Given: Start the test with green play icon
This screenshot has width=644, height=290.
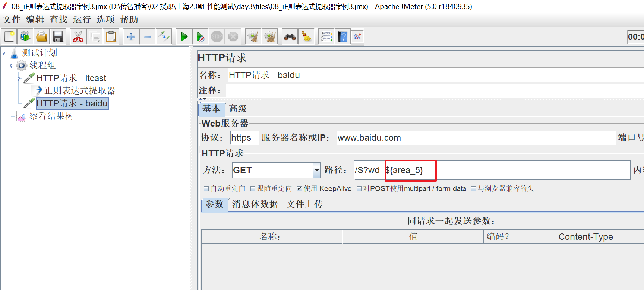Looking at the screenshot, I should pos(184,36).
